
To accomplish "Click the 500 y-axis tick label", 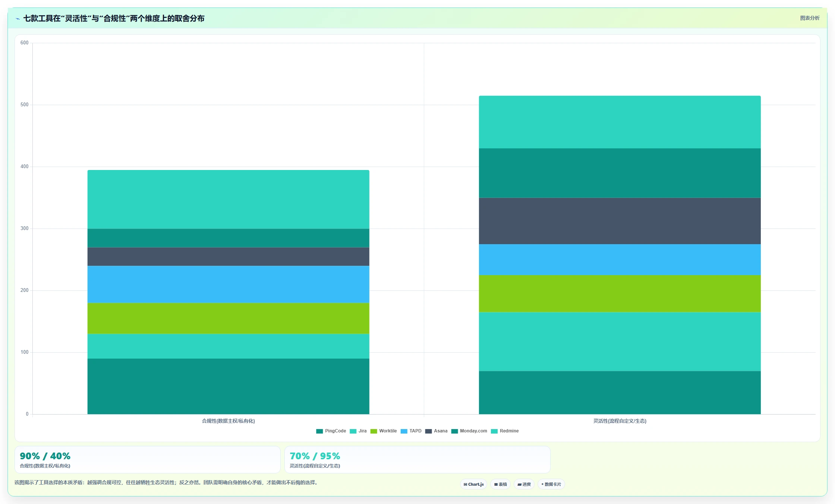I will pyautogui.click(x=25, y=105).
